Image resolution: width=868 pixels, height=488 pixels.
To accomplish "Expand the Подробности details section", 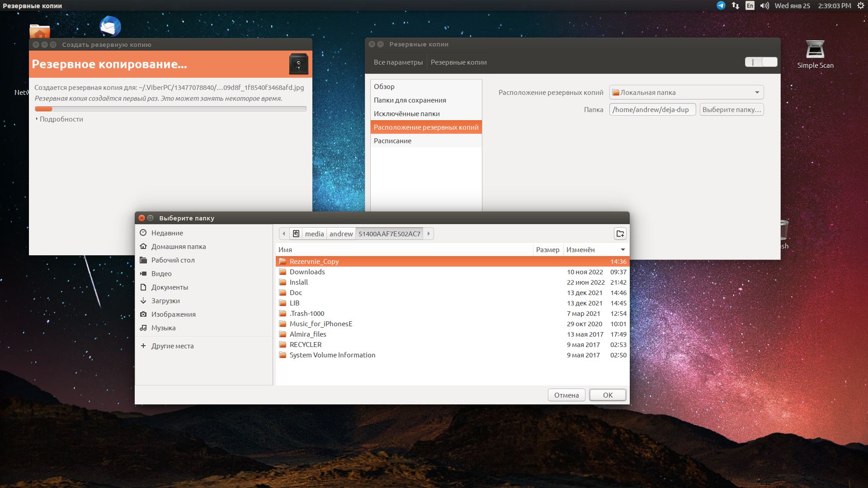I will pos(59,119).
